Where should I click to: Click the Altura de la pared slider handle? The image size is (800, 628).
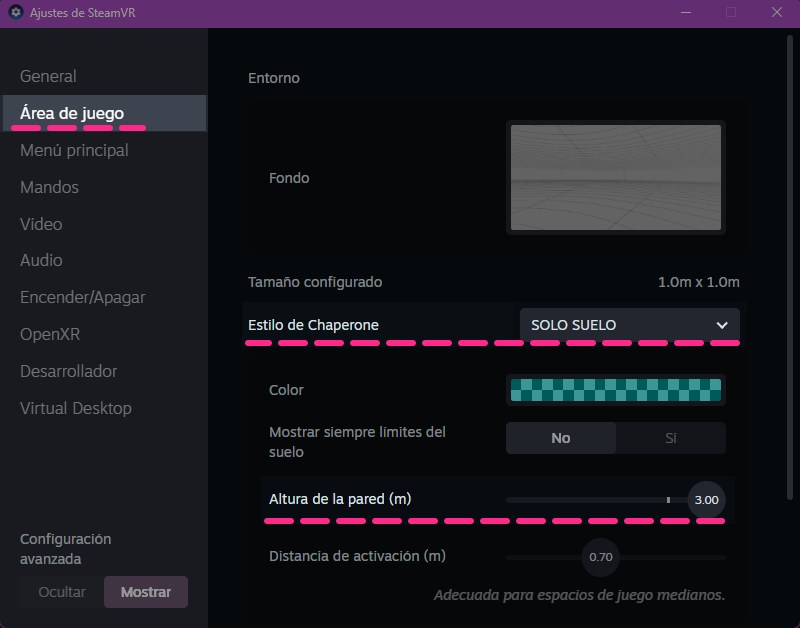coord(706,500)
